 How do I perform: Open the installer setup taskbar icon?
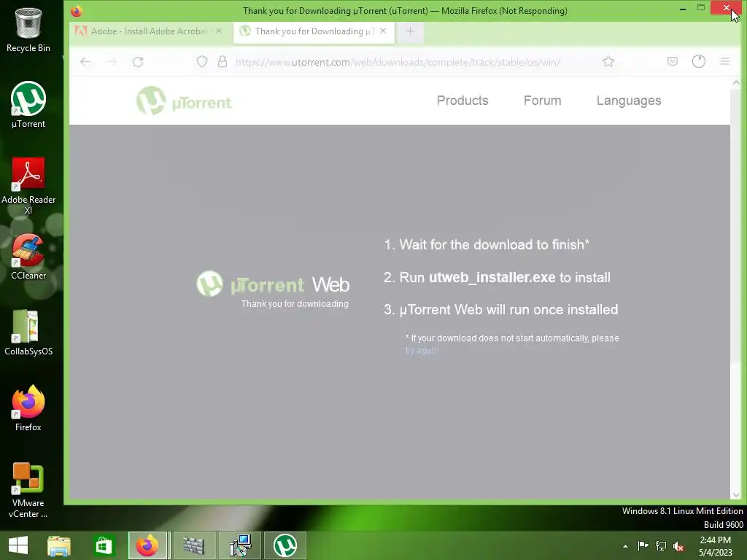tap(240, 545)
